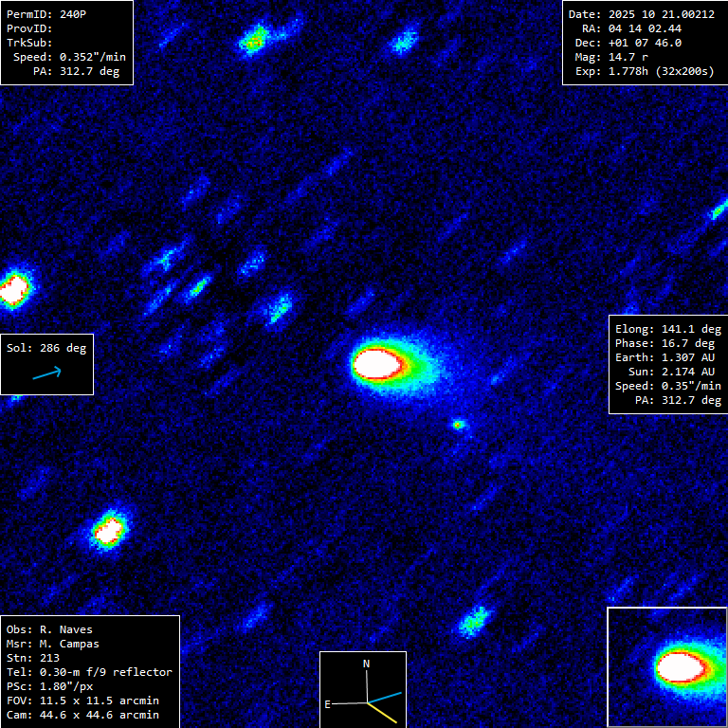Click the trailed star at the top
This screenshot has width=728, height=728.
point(253,41)
